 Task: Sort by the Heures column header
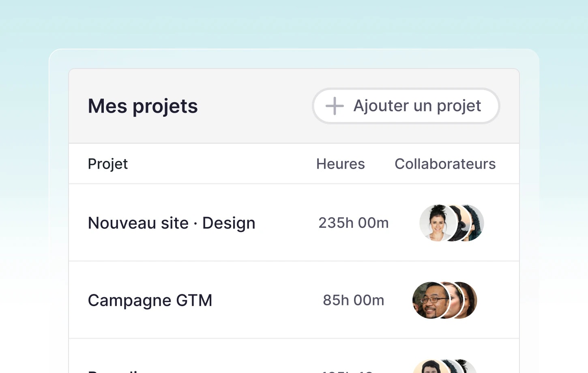(340, 164)
